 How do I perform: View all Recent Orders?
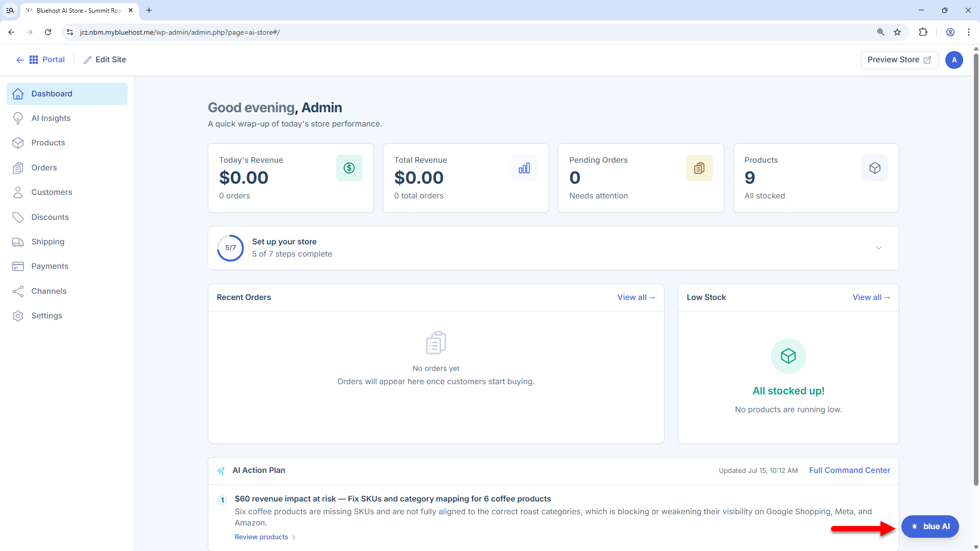point(636,297)
